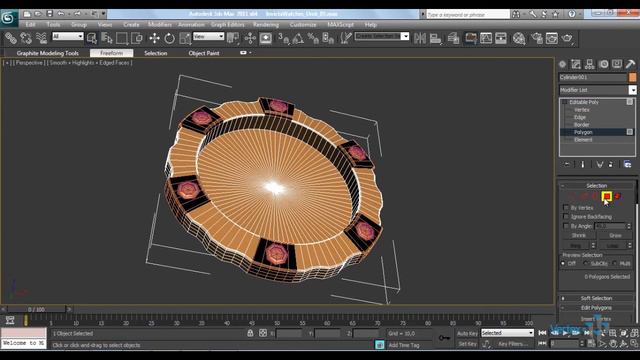
Task: Click the Use Pivot Point Center icon
Action: click(x=233, y=38)
